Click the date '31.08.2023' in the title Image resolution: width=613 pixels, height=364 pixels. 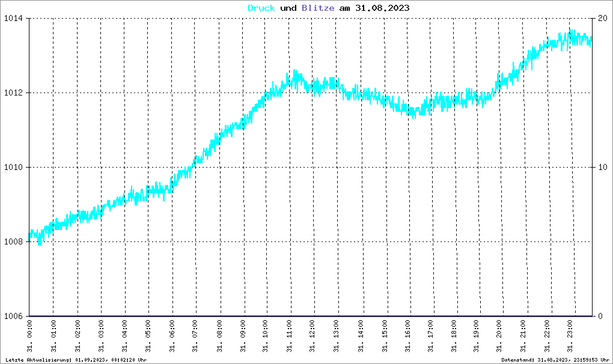(x=382, y=8)
